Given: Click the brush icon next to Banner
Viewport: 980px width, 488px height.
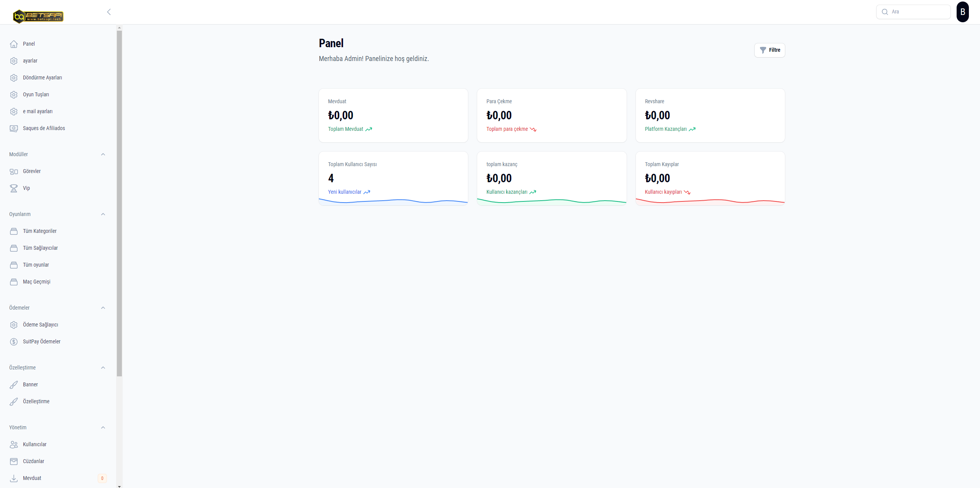Looking at the screenshot, I should (14, 385).
